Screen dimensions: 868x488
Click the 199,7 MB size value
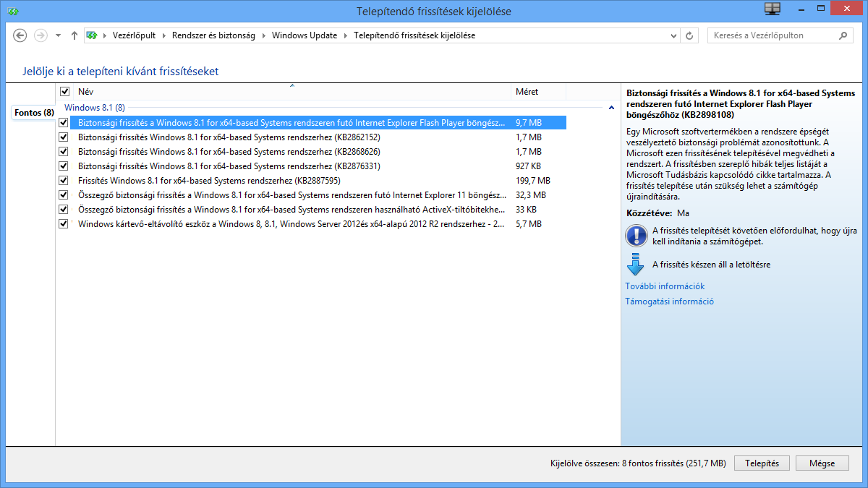pyautogui.click(x=532, y=181)
